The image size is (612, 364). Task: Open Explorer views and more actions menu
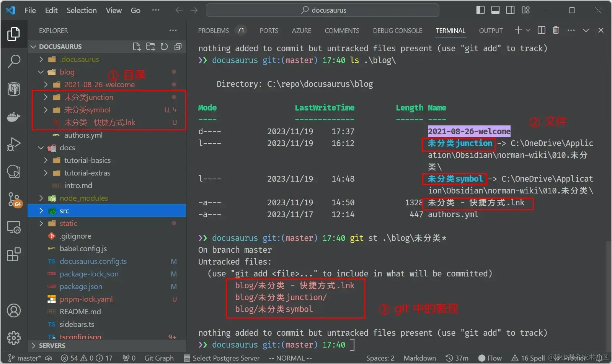point(173,30)
